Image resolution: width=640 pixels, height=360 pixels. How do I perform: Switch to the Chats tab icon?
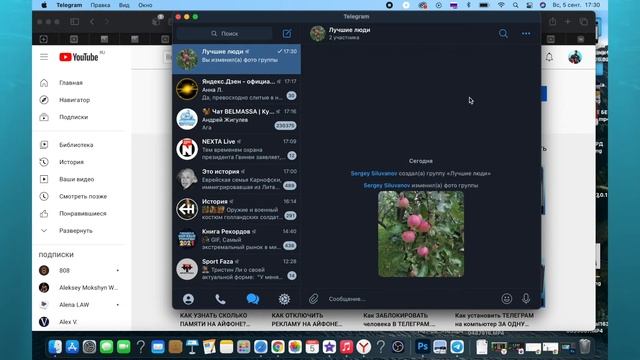point(253,299)
